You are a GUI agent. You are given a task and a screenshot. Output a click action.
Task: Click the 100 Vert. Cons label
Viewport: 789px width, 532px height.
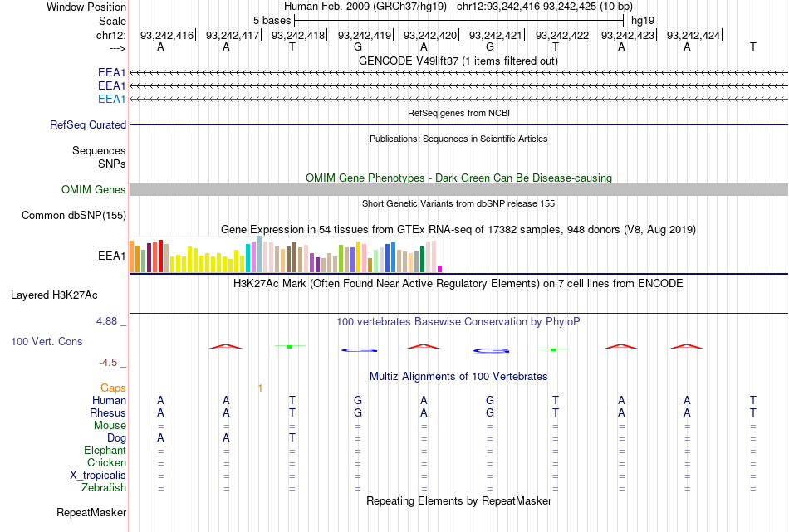(47, 341)
